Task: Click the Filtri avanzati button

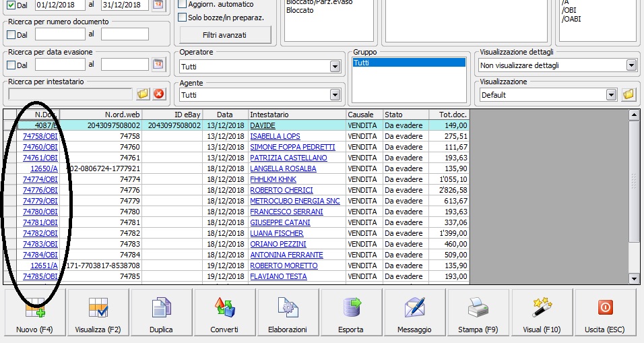Action: [224, 34]
